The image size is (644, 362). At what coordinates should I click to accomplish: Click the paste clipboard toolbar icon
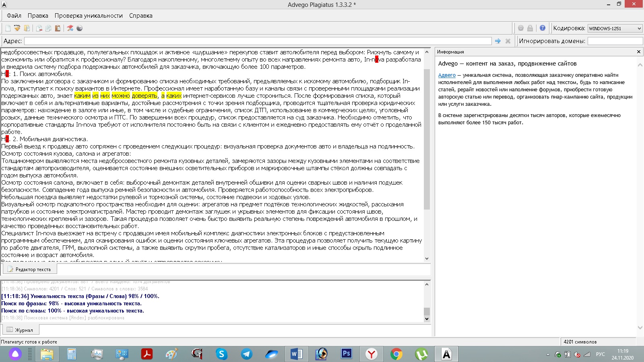pos(58,28)
